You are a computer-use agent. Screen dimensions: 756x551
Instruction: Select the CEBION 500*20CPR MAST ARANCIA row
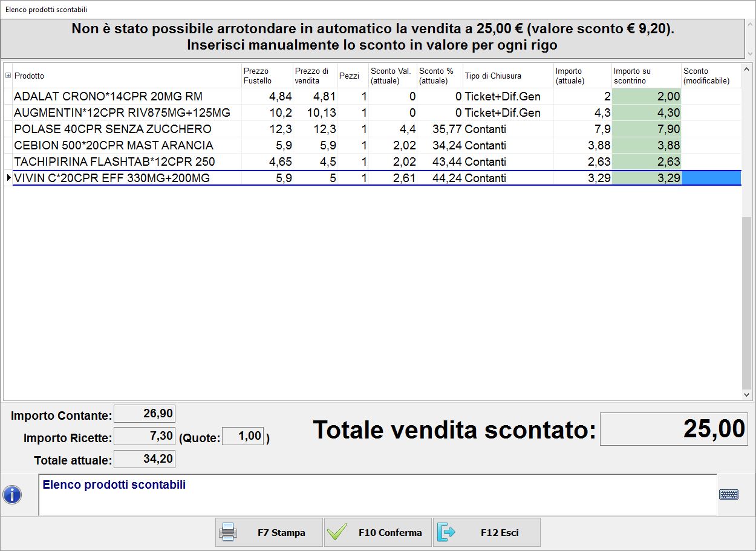[x=113, y=146]
